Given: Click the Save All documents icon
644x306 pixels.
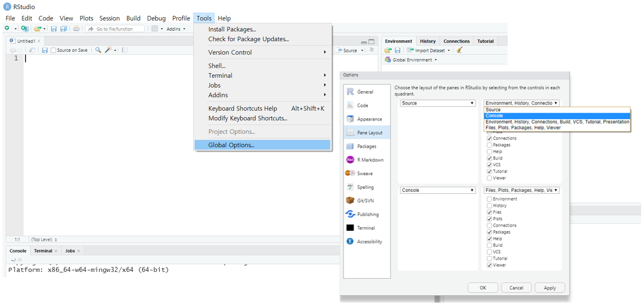Looking at the screenshot, I should pos(63,29).
